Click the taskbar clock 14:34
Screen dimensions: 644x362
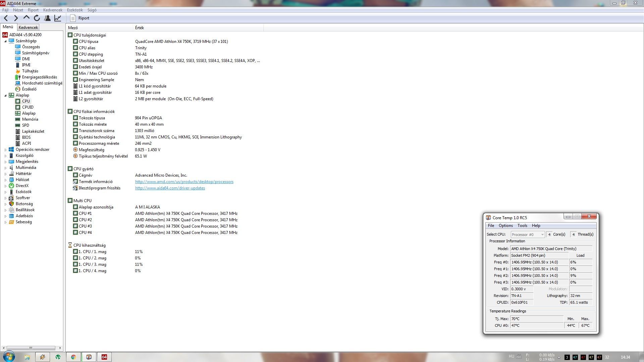625,357
